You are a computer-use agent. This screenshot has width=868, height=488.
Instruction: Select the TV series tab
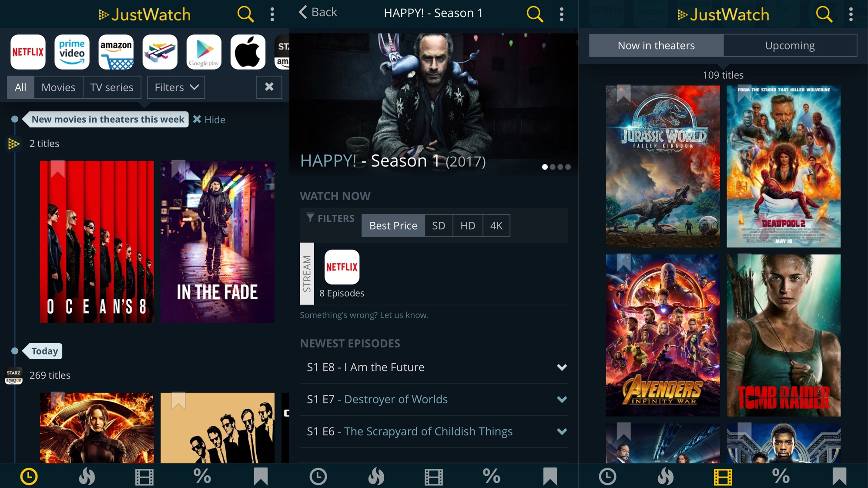tap(111, 87)
